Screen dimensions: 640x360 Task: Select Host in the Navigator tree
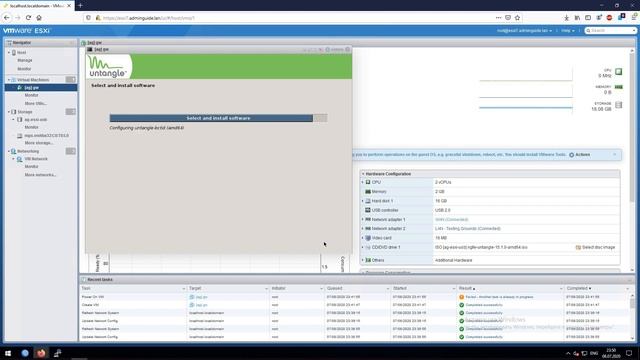[21, 53]
